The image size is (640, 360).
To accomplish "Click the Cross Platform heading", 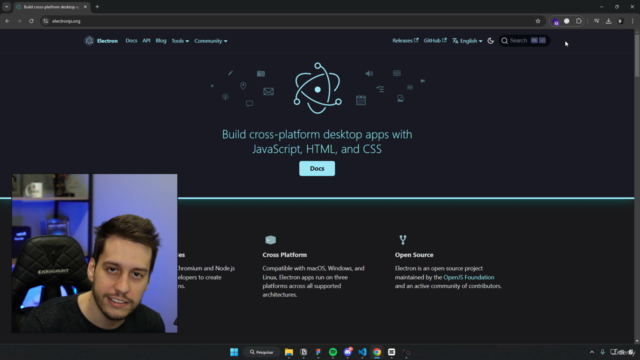I will pyautogui.click(x=284, y=255).
